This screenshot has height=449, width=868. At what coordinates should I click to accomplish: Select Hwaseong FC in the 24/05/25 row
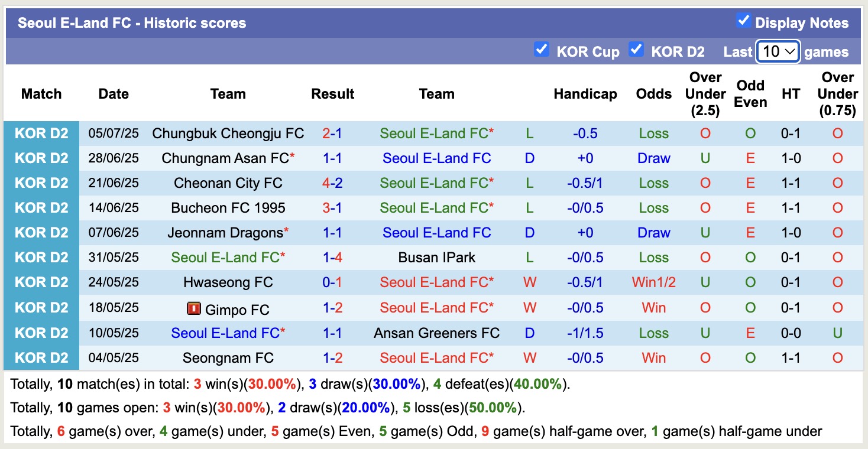228,282
